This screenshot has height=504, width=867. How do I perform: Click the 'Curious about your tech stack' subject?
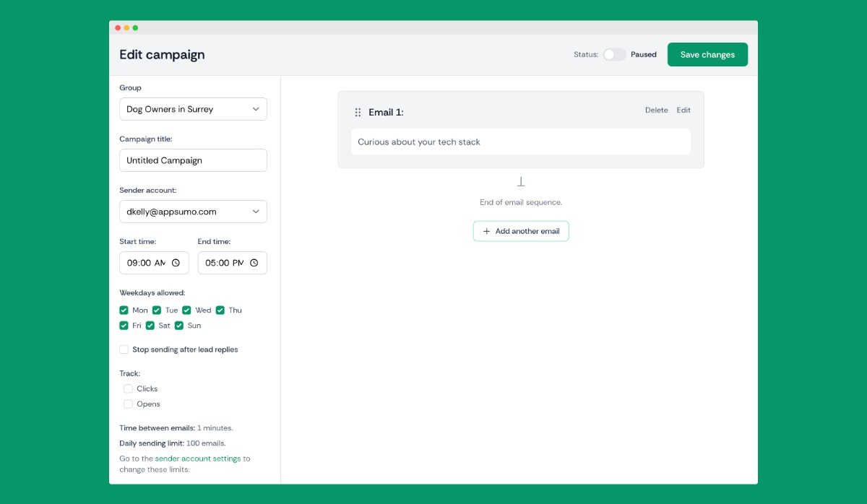pos(521,142)
